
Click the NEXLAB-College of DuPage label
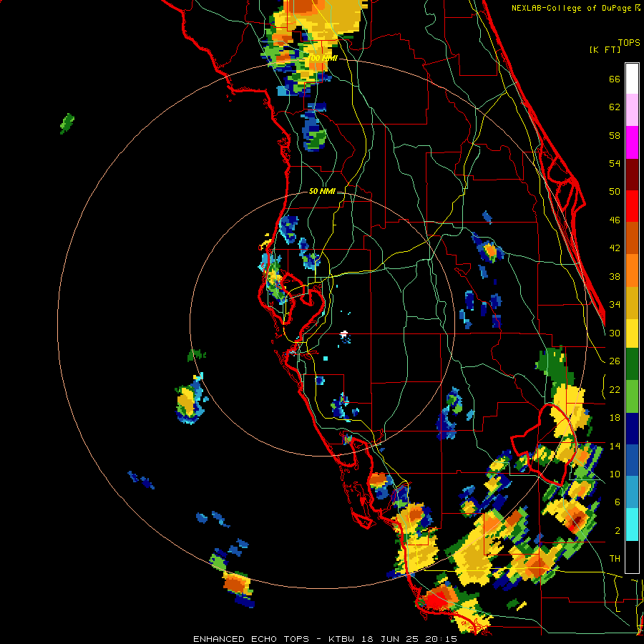point(571,8)
